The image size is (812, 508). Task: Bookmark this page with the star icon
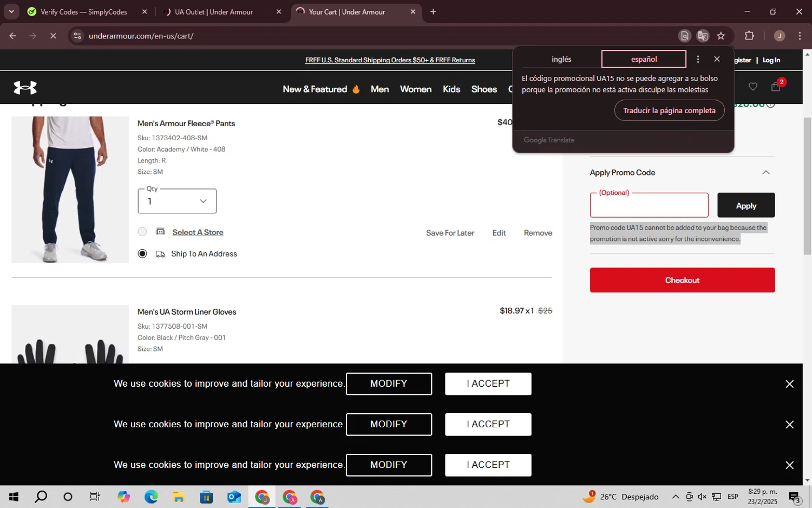point(721,36)
